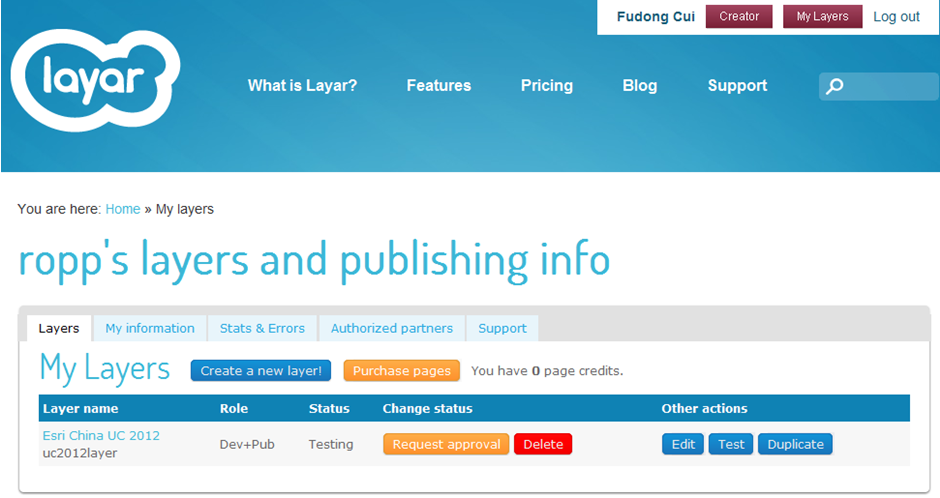Image resolution: width=940 pixels, height=498 pixels.
Task: Select the Layers tab
Action: pos(59,328)
